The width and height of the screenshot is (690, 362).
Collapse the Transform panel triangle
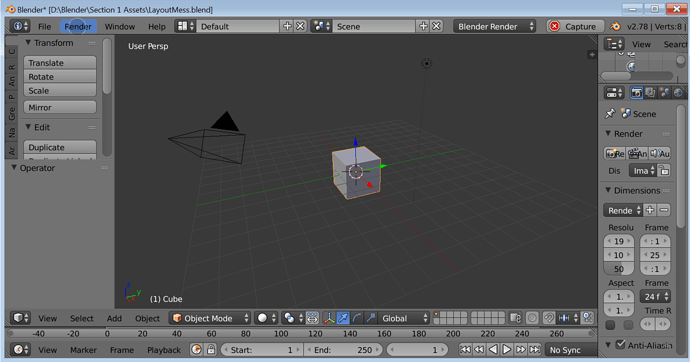coord(28,43)
